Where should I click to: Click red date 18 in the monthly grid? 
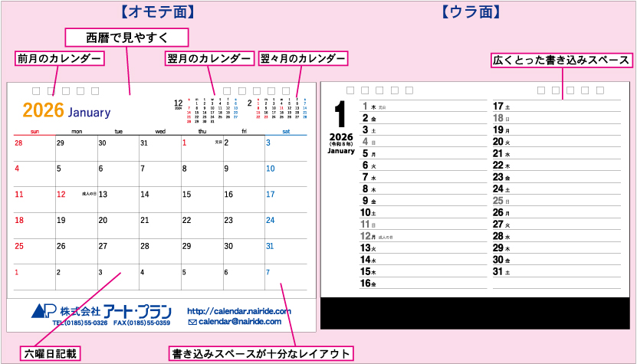[x=19, y=221]
